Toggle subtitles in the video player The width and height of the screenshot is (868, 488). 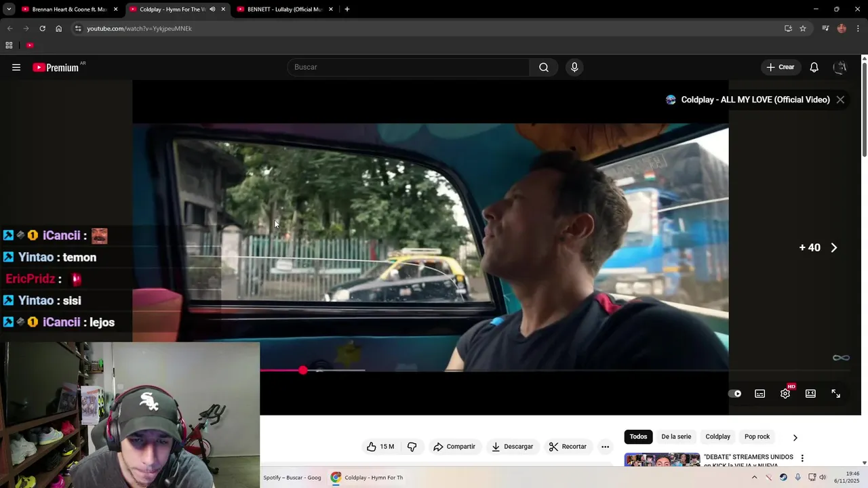point(760,394)
